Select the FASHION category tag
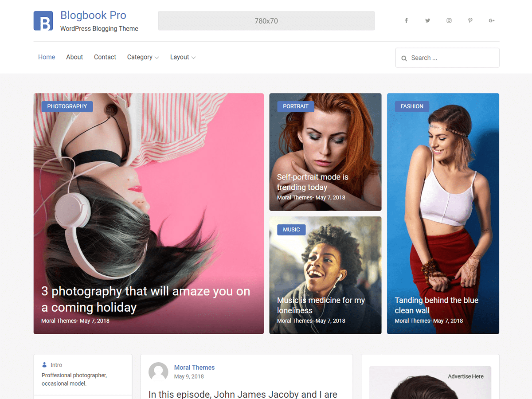This screenshot has width=532, height=399. click(412, 106)
